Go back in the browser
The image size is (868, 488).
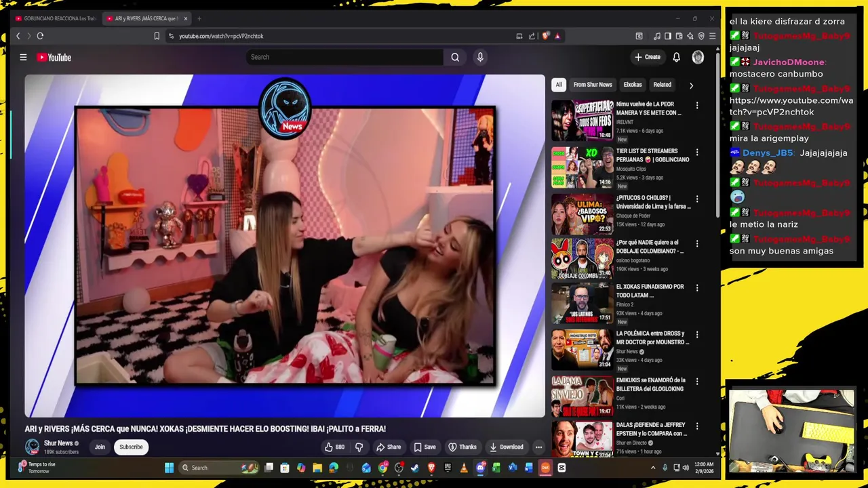coord(18,36)
